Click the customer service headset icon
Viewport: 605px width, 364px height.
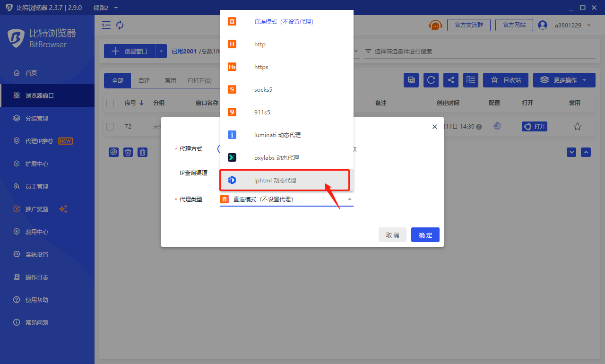pos(435,25)
